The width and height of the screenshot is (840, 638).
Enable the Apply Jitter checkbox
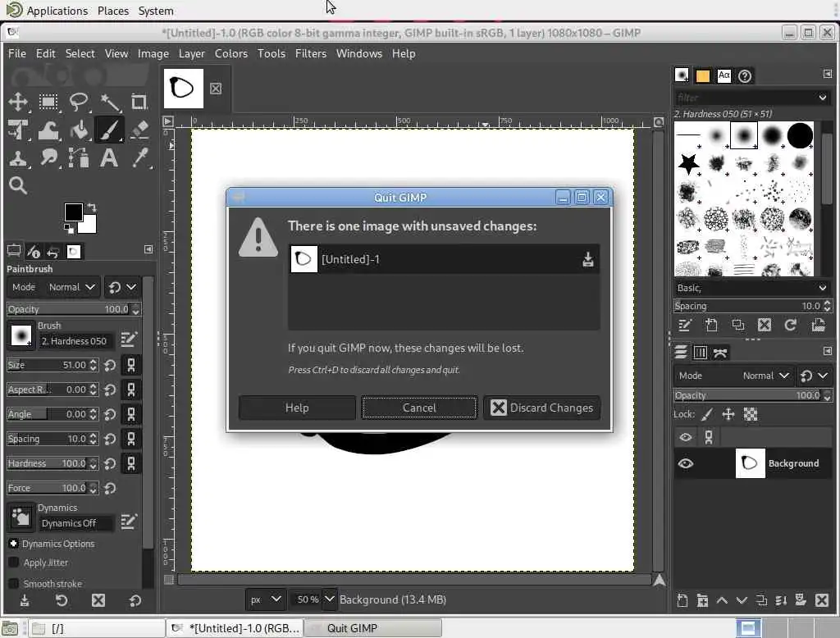click(14, 562)
